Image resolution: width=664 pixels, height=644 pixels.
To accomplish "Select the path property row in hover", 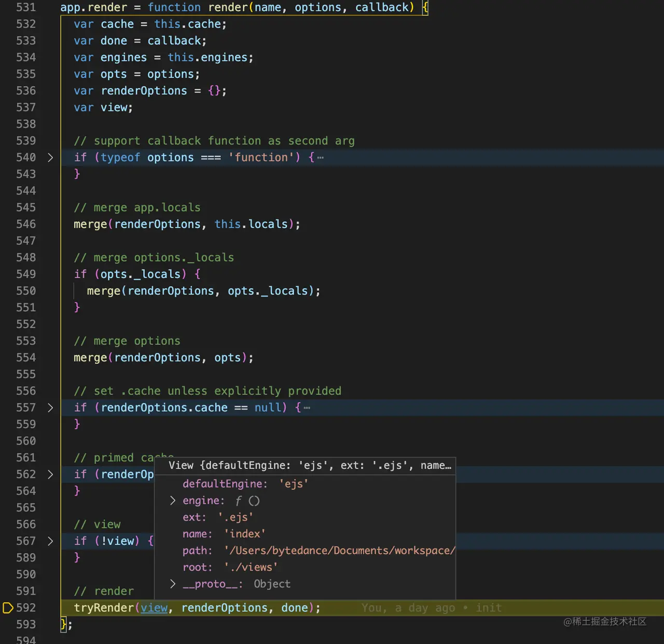I will click(305, 551).
